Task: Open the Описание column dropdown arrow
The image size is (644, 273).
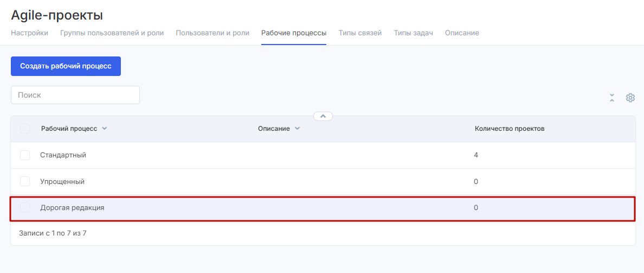Action: (x=297, y=129)
